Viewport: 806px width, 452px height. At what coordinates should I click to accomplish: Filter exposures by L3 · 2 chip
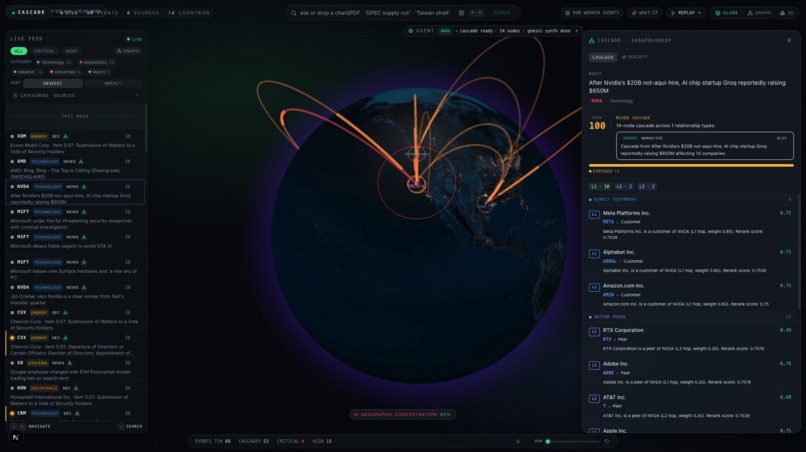point(647,186)
